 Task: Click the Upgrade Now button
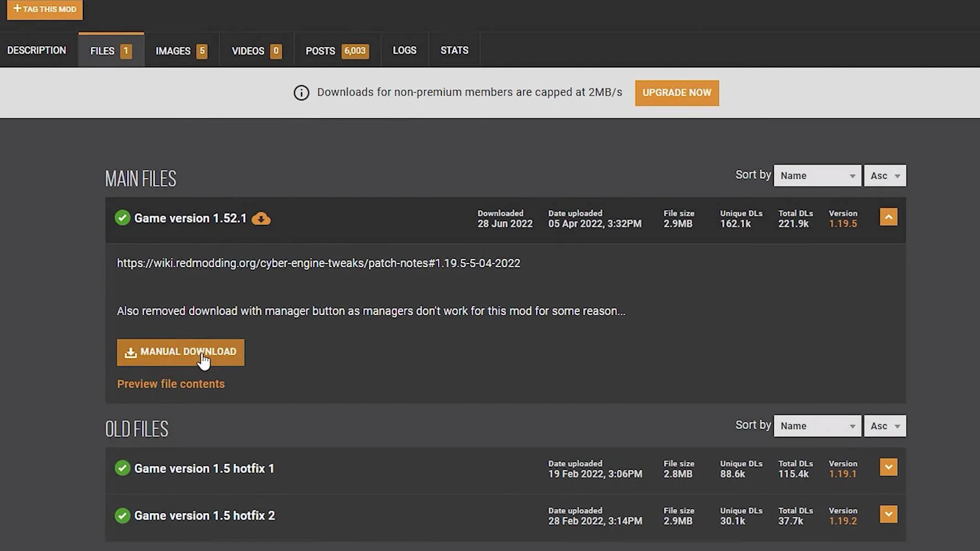tap(676, 93)
